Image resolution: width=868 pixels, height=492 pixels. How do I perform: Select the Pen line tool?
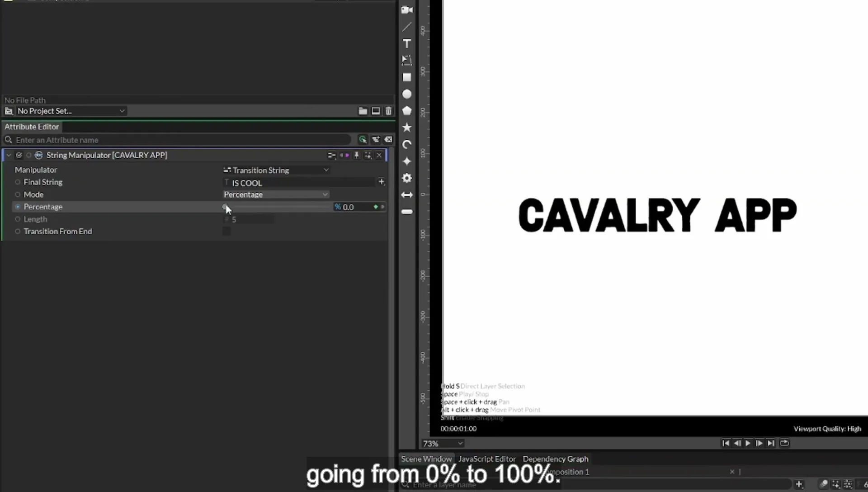point(407,27)
